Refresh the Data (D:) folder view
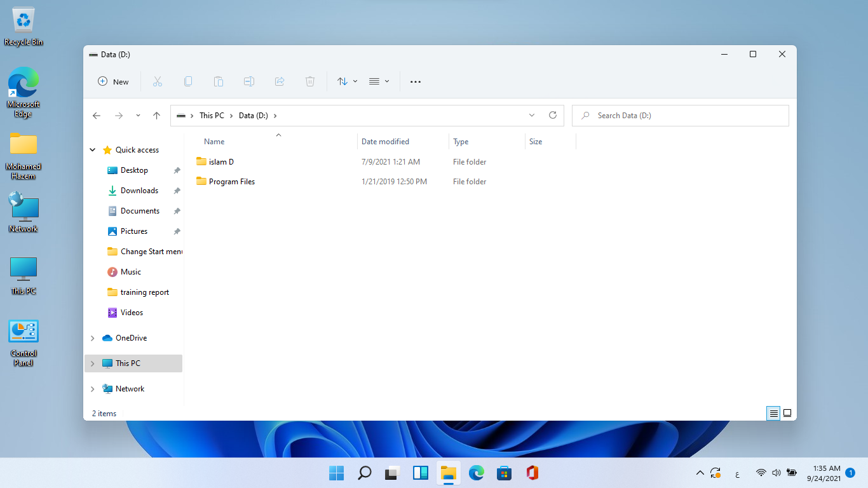Image resolution: width=868 pixels, height=488 pixels. 553,115
